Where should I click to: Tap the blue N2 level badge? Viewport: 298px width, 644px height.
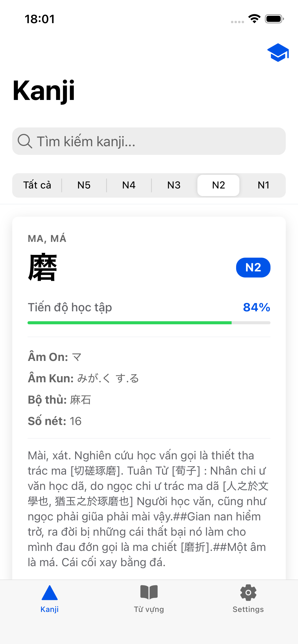[253, 268]
